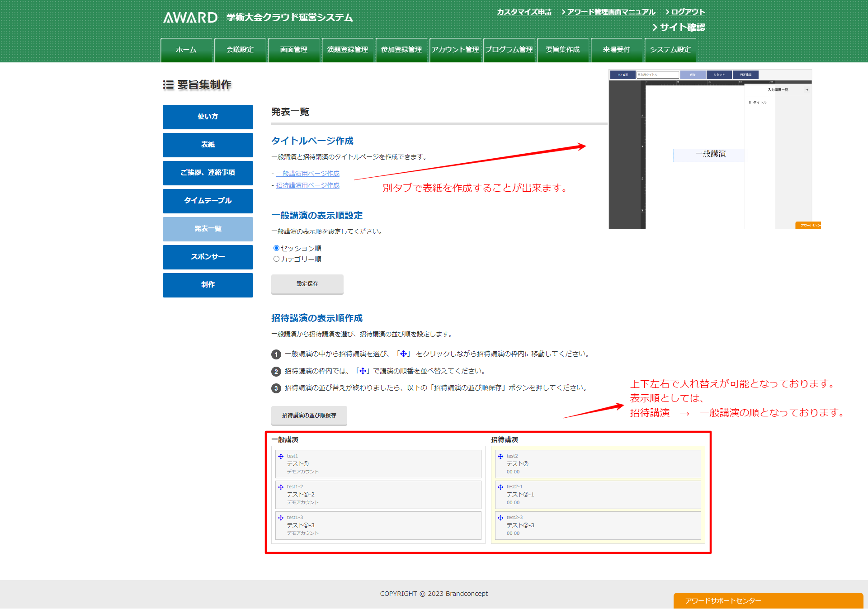This screenshot has height=609, width=868.
Task: Click move handle icon for test2 item
Action: pyautogui.click(x=500, y=456)
